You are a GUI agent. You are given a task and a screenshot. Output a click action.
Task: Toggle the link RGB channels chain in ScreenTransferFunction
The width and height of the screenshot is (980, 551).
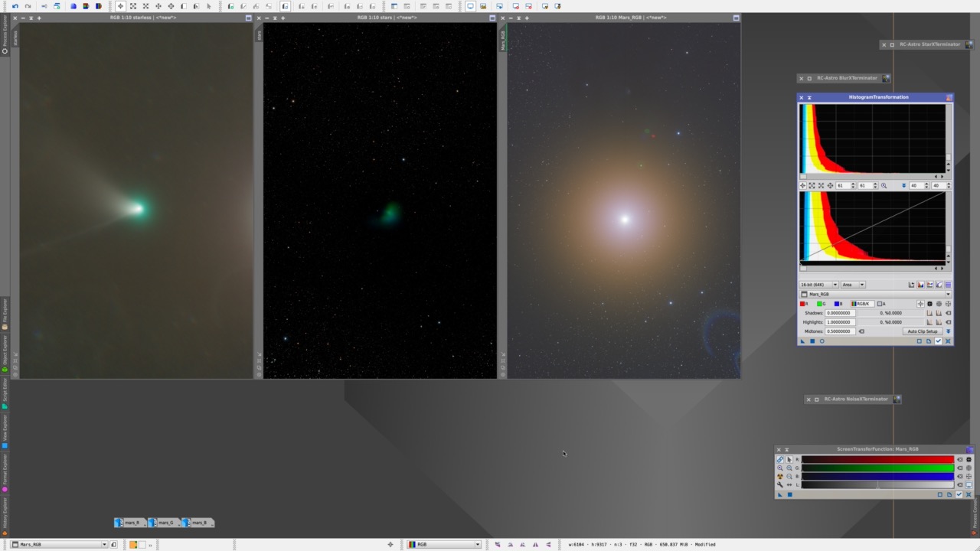pyautogui.click(x=780, y=459)
